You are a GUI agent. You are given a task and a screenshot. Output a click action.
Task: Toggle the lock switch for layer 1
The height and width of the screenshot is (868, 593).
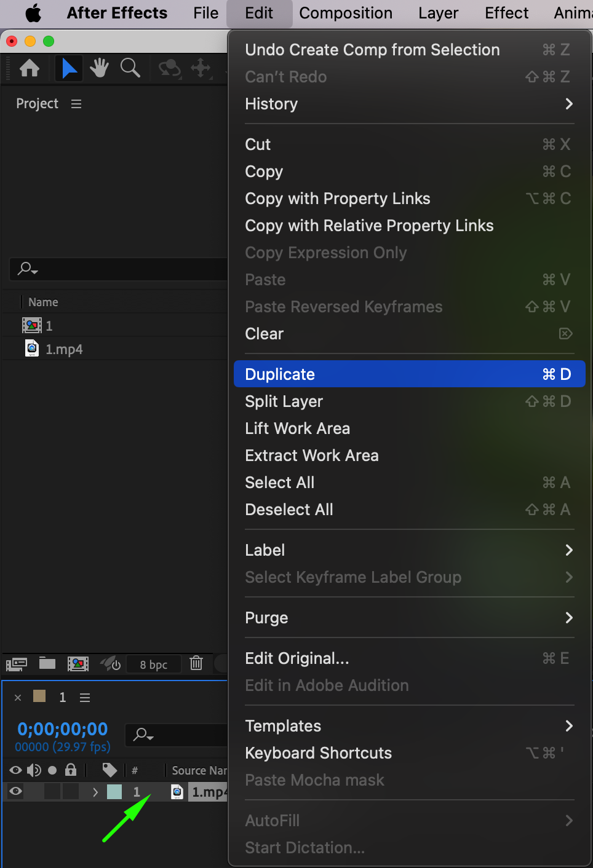pyautogui.click(x=71, y=792)
